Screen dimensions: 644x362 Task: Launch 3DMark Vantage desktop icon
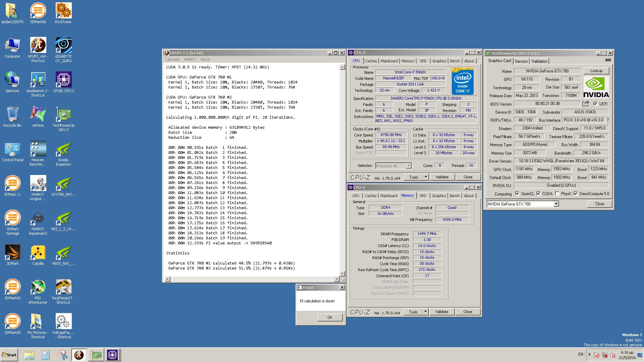click(x=12, y=223)
